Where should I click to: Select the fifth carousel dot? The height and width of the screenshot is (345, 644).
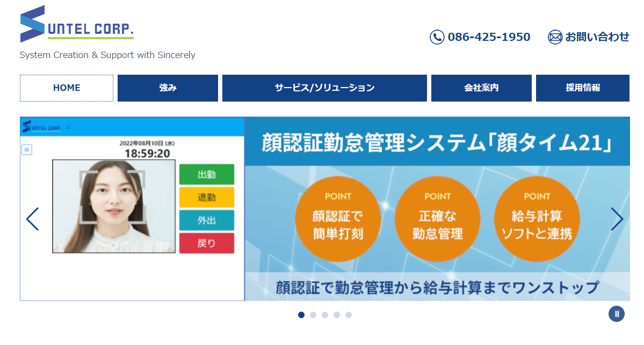[349, 315]
